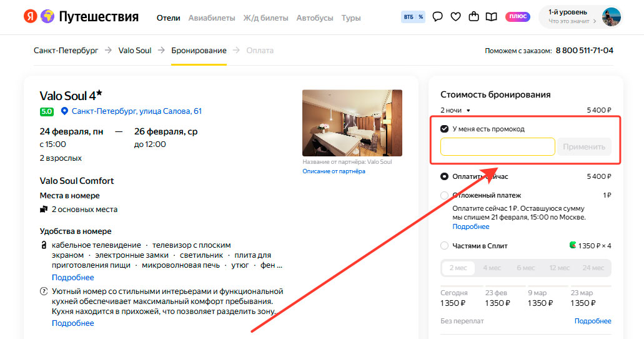Choose the 6 мес Split term
This screenshot has height=339, width=644.
[525, 268]
